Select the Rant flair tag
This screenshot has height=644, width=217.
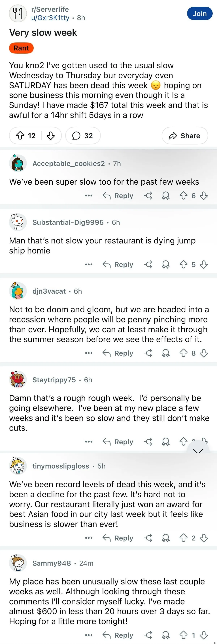click(x=21, y=48)
